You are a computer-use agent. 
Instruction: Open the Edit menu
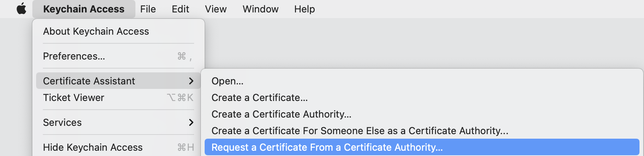pos(180,9)
